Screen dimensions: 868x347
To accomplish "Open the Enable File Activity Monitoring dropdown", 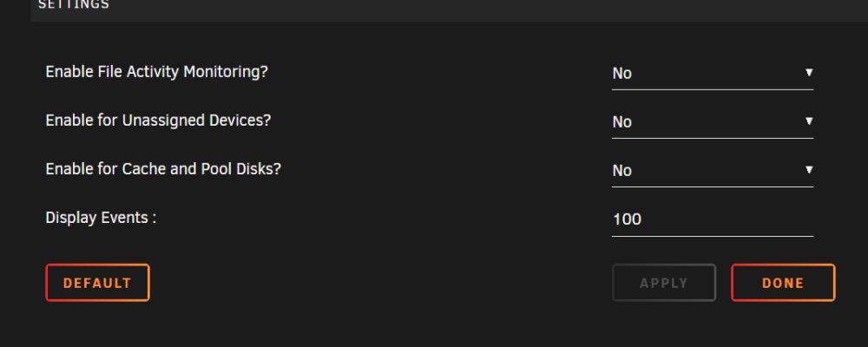I will [713, 74].
